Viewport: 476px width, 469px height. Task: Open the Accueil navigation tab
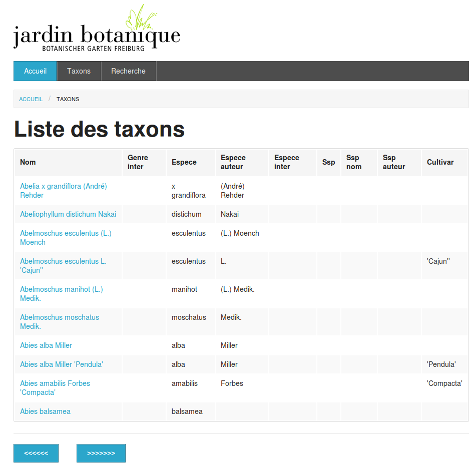(35, 71)
